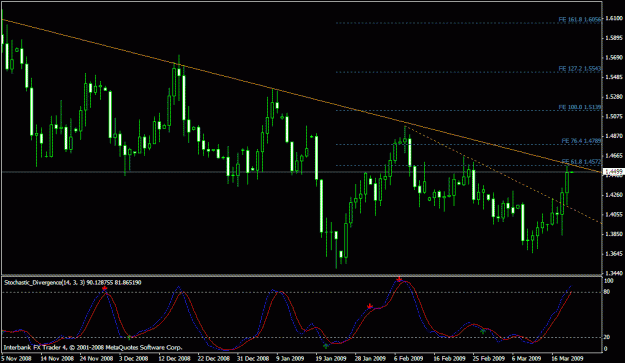
Task: Click the 6 Feb 2009 date label
Action: tap(409, 358)
